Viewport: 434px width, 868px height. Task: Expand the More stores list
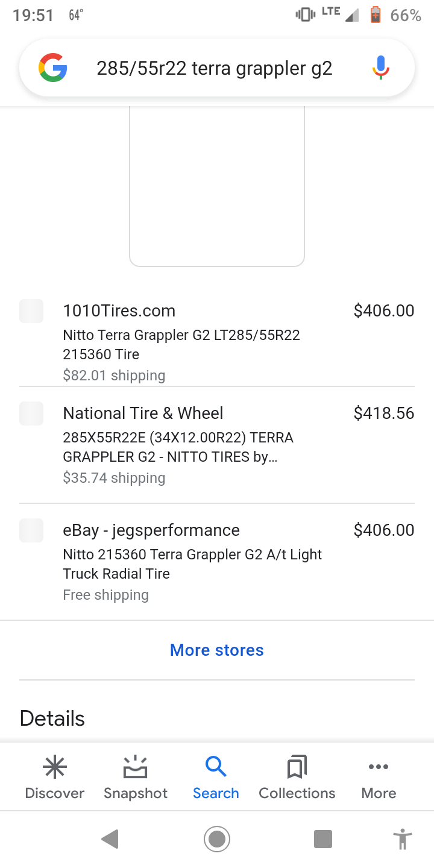(x=217, y=650)
